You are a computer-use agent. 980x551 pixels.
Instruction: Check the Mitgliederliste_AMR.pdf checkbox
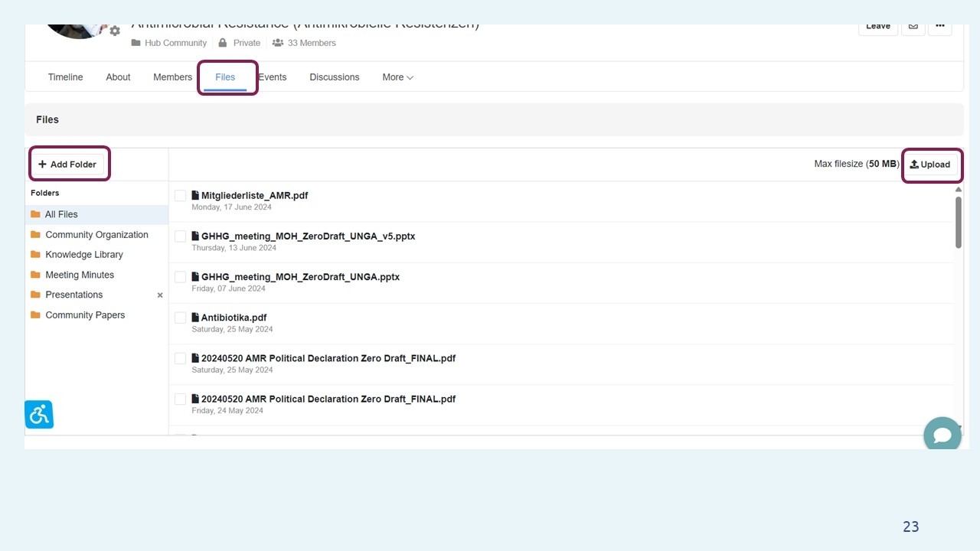click(x=181, y=196)
